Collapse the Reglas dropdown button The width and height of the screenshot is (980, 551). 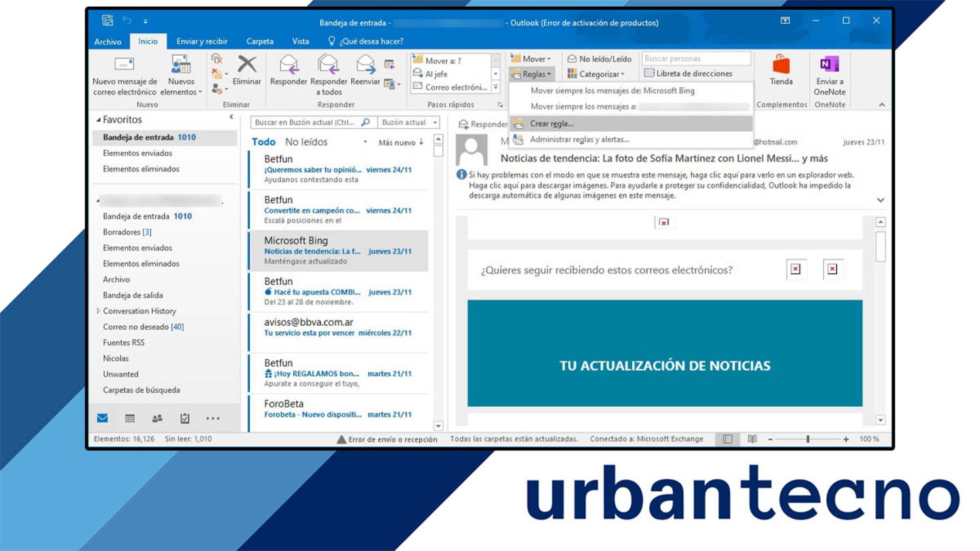532,73
